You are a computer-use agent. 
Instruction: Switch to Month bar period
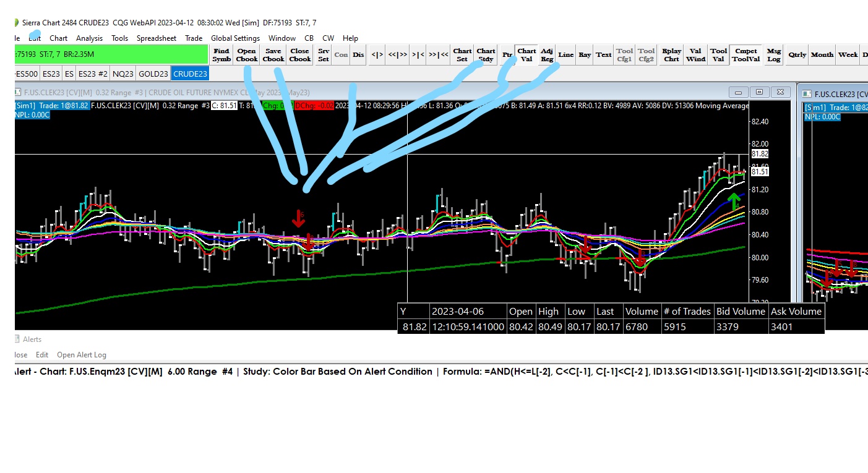822,54
